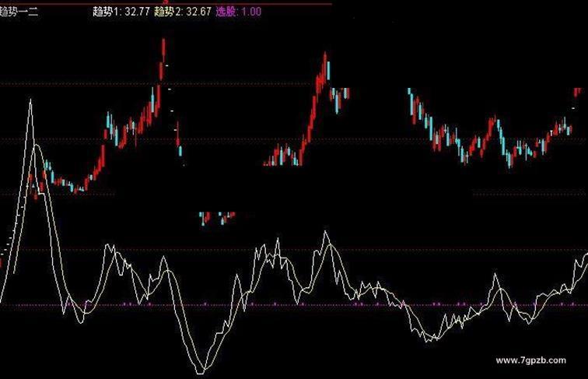Open the www.7gpzb.com link

530,360
